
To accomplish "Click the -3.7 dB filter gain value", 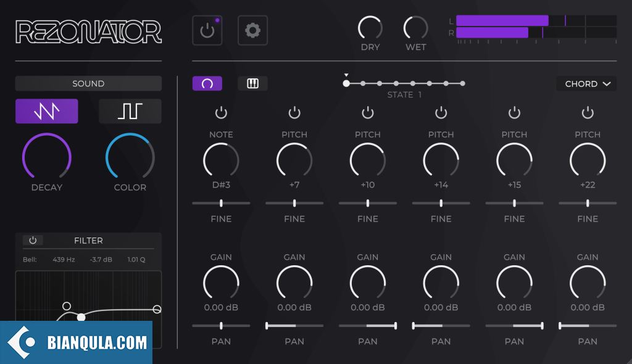I will pyautogui.click(x=101, y=260).
